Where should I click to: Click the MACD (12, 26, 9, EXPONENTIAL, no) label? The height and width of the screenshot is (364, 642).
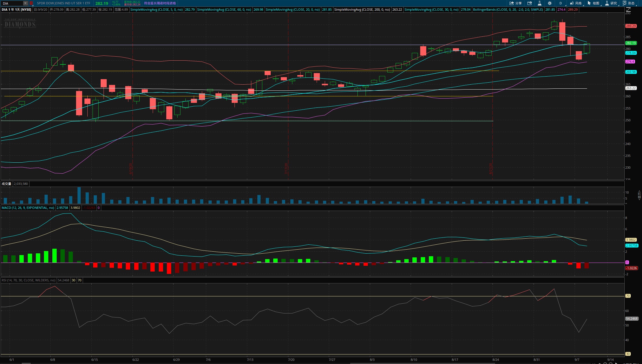click(28, 208)
